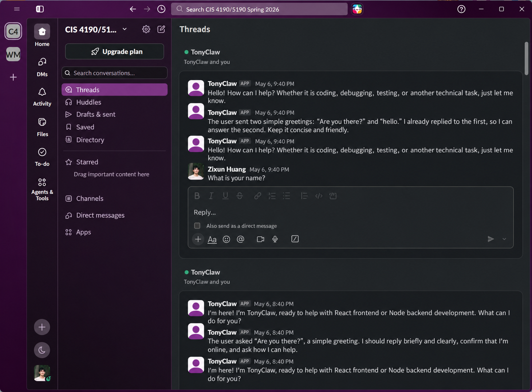
Task: Click the Reply message field
Action: 350,212
